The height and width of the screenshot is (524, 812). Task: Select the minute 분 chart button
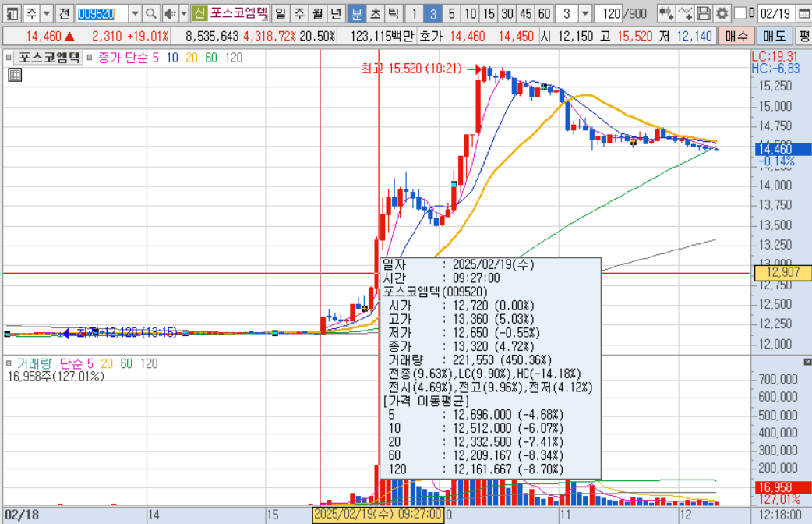357,13
